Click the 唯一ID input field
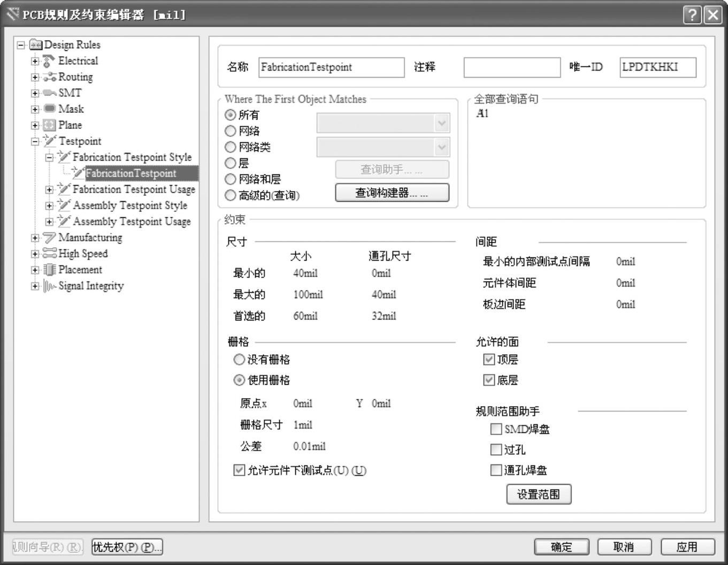Viewport: 728px width, 565px height. [x=658, y=67]
